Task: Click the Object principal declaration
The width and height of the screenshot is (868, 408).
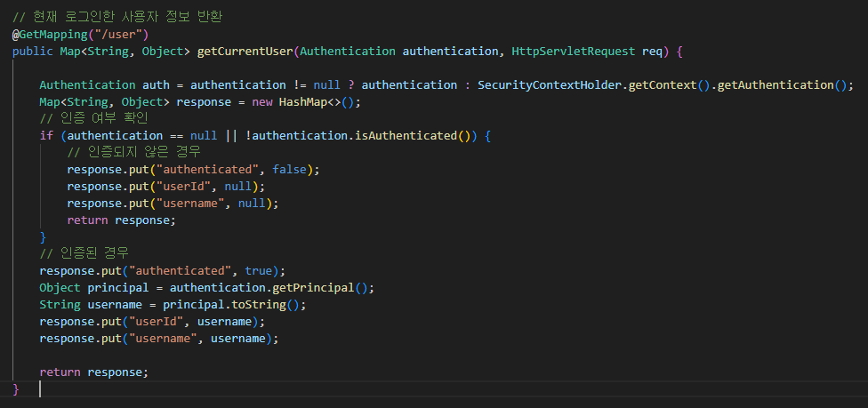Action: pos(94,288)
